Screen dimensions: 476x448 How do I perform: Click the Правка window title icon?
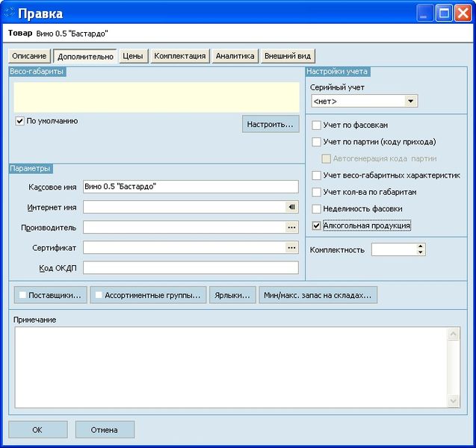(x=10, y=13)
